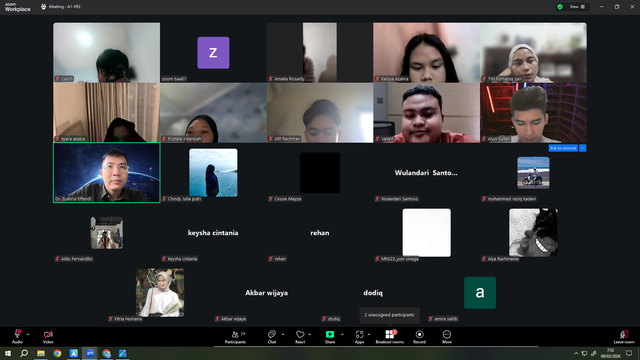Click Fitria Humaira profile picture
Screen dimensions: 640x360
point(160,293)
